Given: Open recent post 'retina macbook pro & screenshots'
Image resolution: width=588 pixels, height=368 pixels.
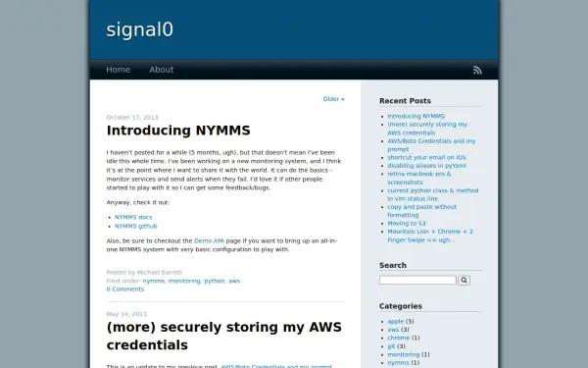Looking at the screenshot, I should coord(419,178).
